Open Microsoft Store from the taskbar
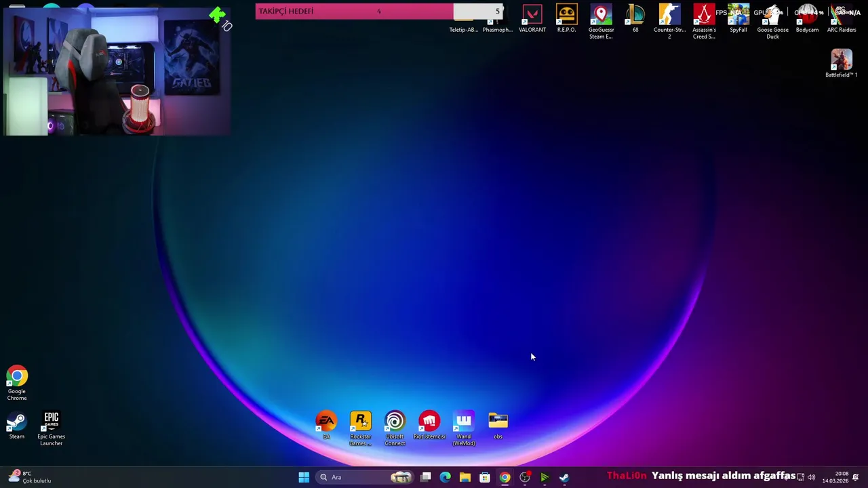Screen dimensions: 868x488 tap(485, 477)
